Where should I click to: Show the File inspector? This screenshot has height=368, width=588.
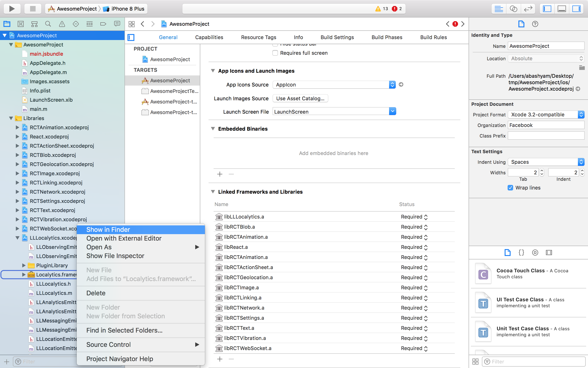tap(521, 24)
